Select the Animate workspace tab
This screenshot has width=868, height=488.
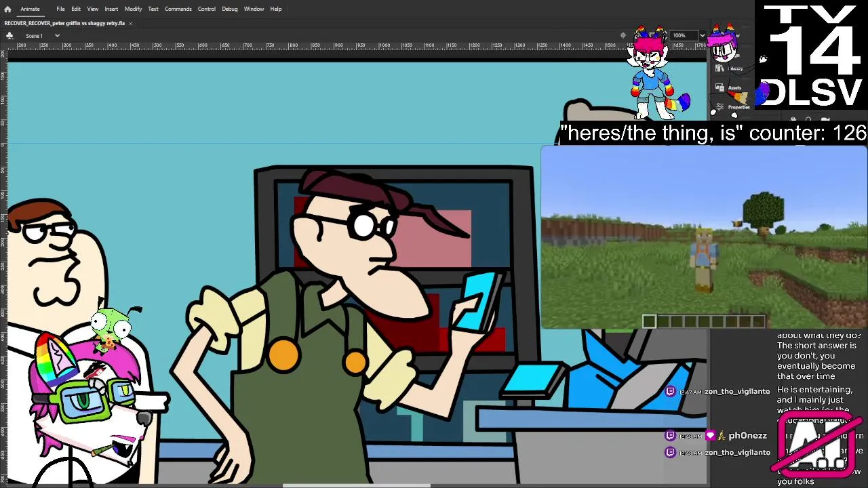tap(30, 9)
